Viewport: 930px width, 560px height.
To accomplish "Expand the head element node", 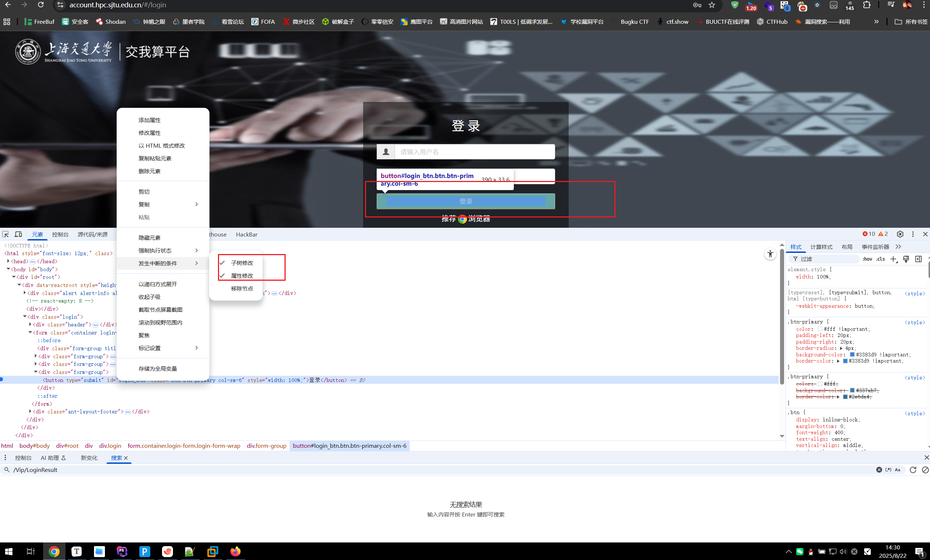I will [8, 261].
